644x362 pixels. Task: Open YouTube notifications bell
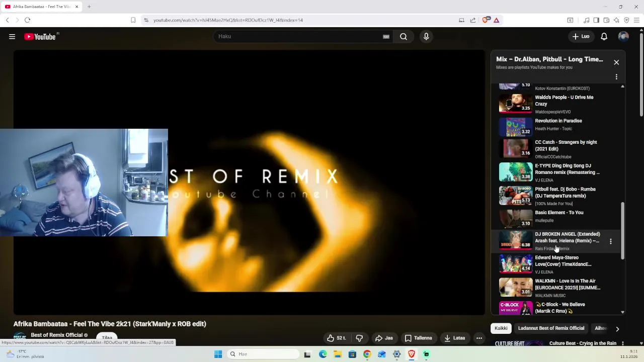(604, 37)
